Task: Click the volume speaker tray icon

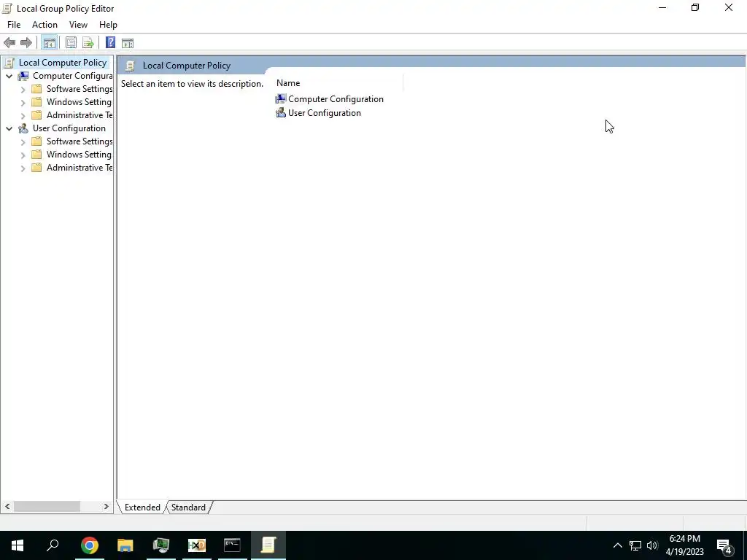Action: click(x=652, y=545)
